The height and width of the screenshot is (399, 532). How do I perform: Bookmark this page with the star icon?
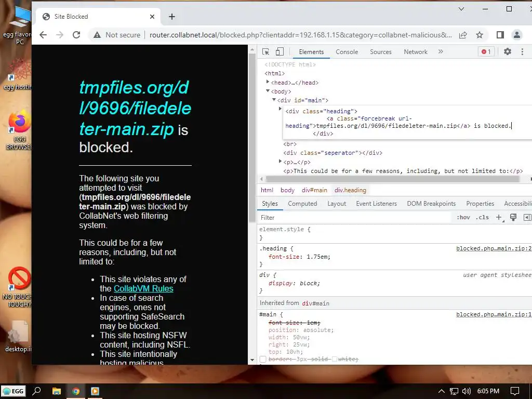(x=479, y=35)
